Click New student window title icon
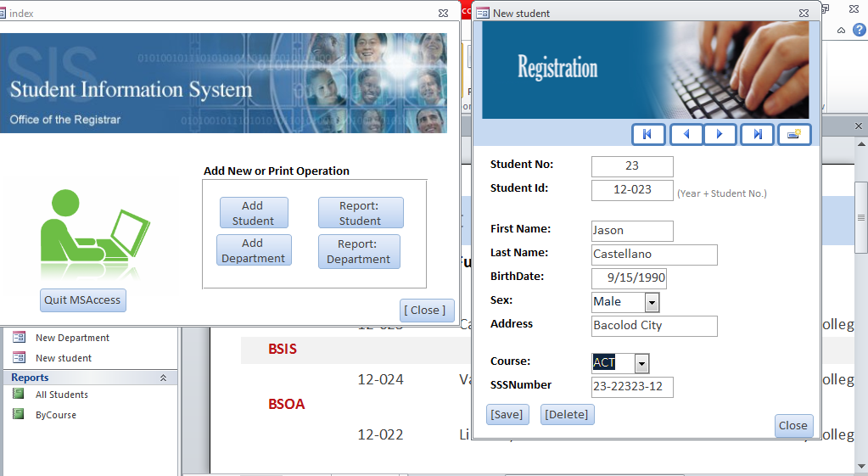 click(x=483, y=13)
